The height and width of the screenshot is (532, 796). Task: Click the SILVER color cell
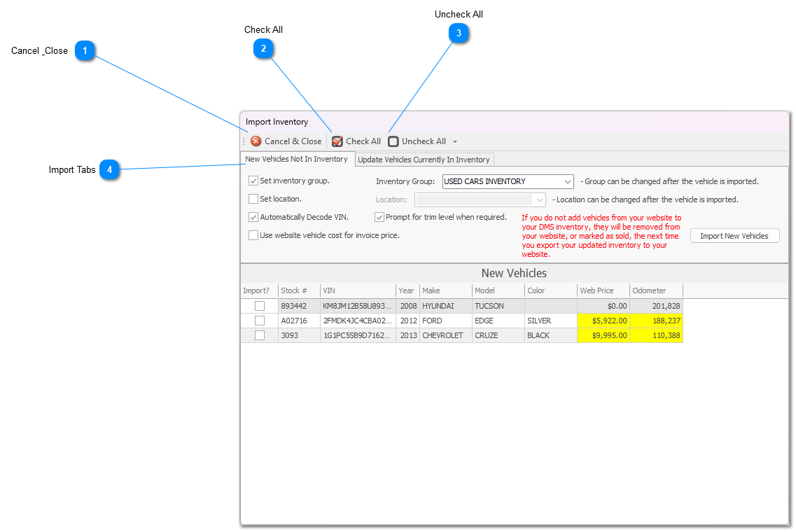551,321
